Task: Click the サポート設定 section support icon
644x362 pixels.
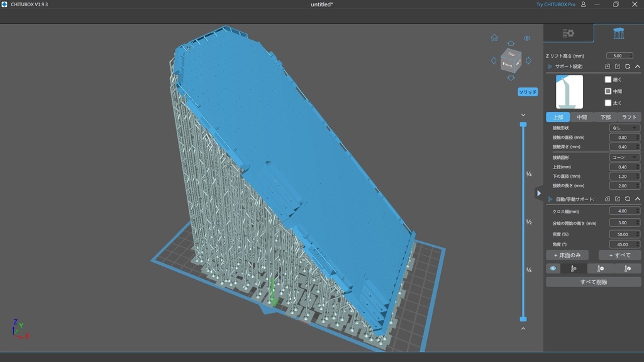Action: click(x=550, y=67)
